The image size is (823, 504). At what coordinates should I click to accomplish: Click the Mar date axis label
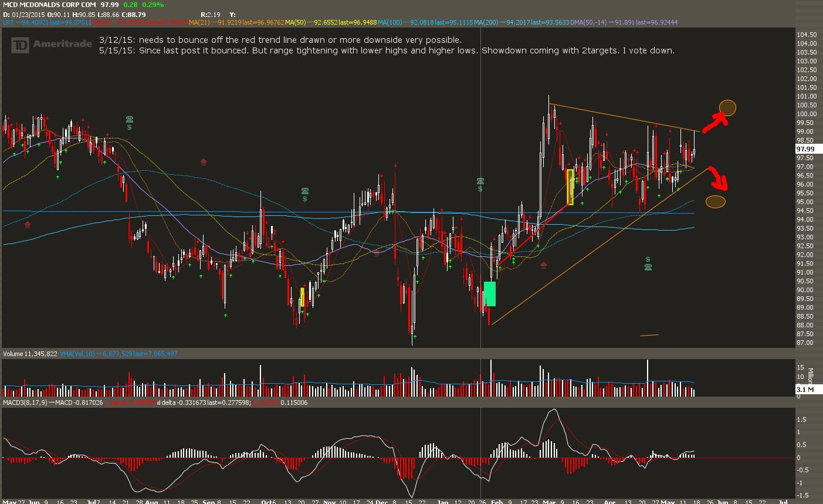(x=548, y=502)
